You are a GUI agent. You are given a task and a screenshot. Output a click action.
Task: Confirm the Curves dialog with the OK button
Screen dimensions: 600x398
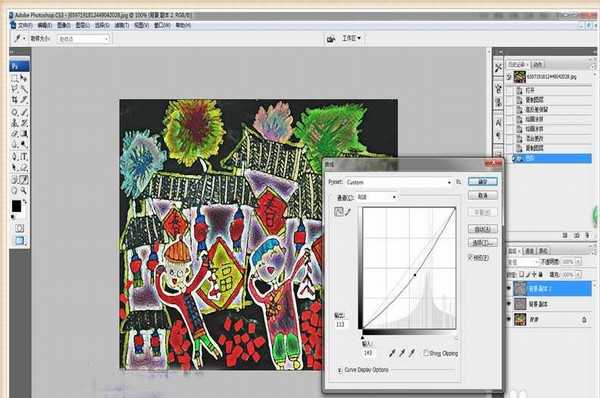tap(483, 181)
